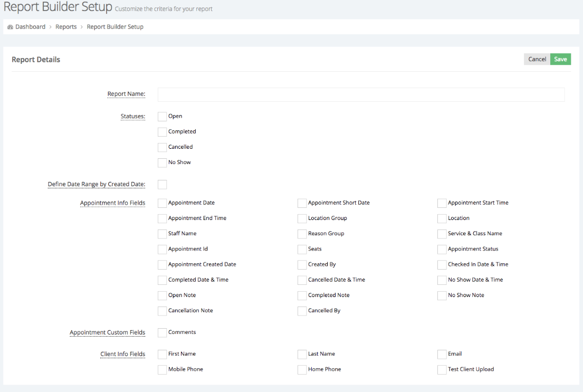583x392 pixels.
Task: Tick the Service & Class Name checkbox
Action: [442, 234]
